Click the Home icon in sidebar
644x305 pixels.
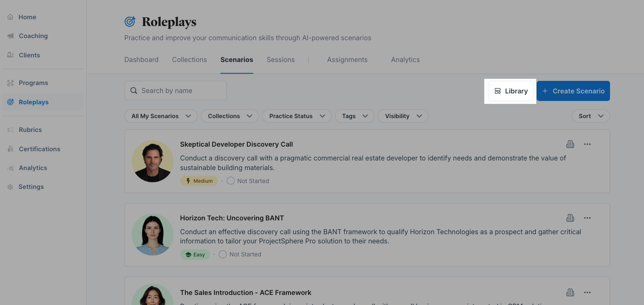(x=10, y=17)
